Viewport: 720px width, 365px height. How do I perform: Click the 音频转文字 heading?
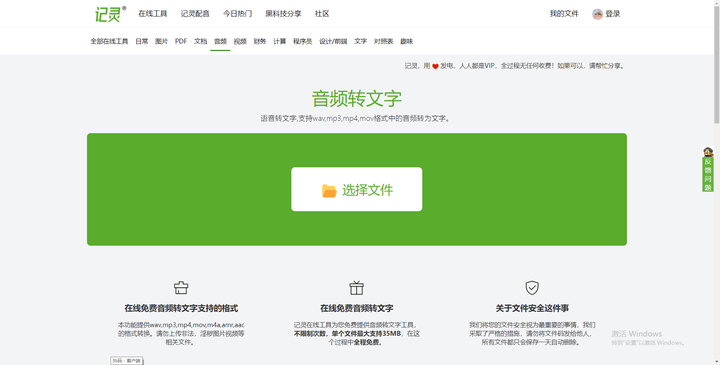point(357,99)
